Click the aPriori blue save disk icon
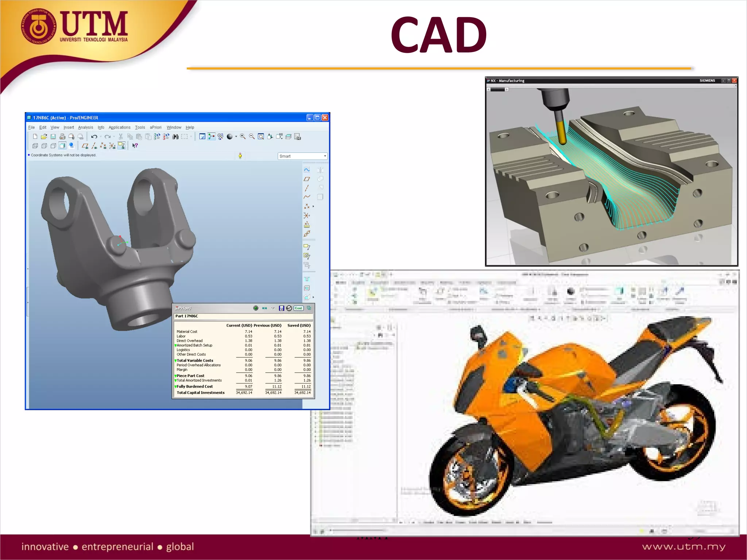The height and width of the screenshot is (560, 747). point(281,308)
